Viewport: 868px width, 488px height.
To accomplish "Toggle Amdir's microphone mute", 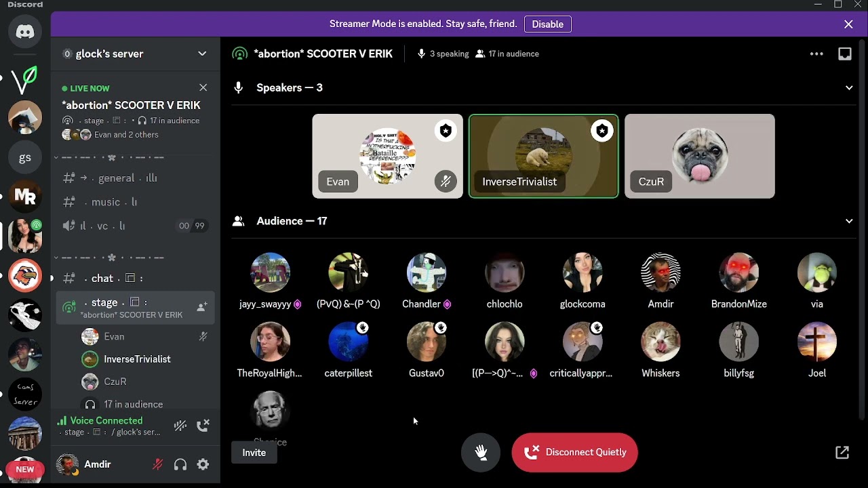I will point(157,464).
